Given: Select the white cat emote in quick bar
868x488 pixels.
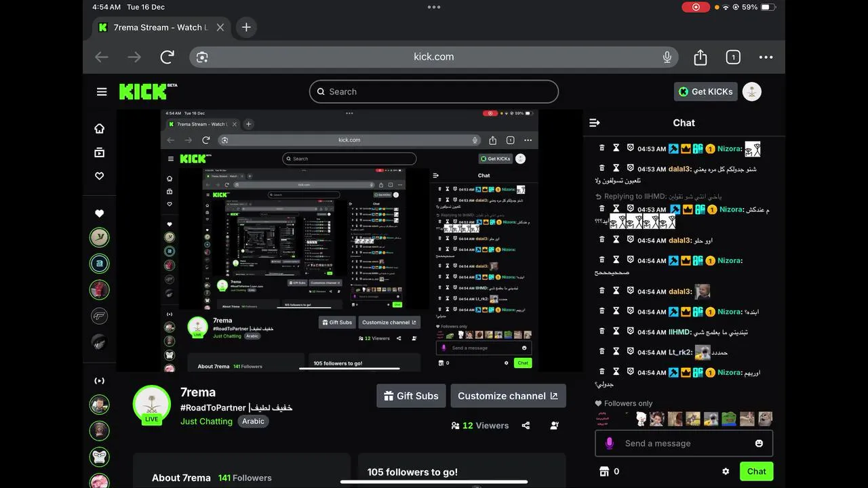Looking at the screenshot, I should pyautogui.click(x=641, y=419).
